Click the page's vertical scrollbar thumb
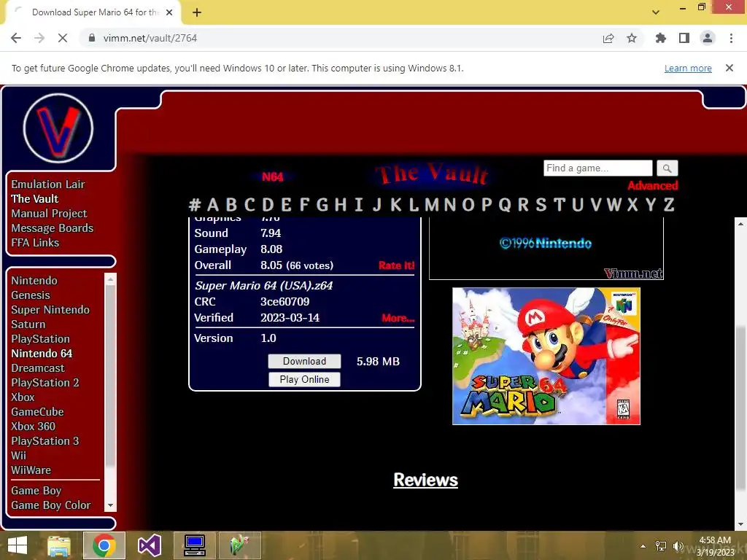The height and width of the screenshot is (560, 747). (x=740, y=408)
